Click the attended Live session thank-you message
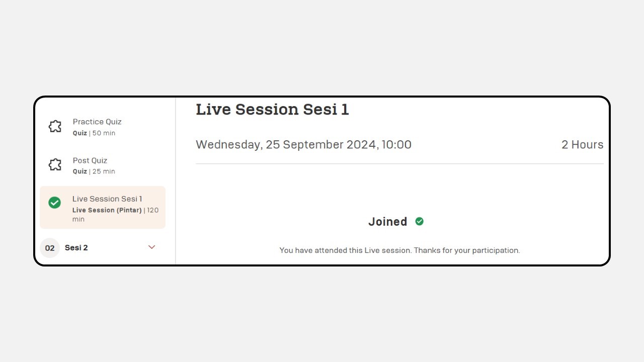This screenshot has height=362, width=644. pyautogui.click(x=399, y=250)
